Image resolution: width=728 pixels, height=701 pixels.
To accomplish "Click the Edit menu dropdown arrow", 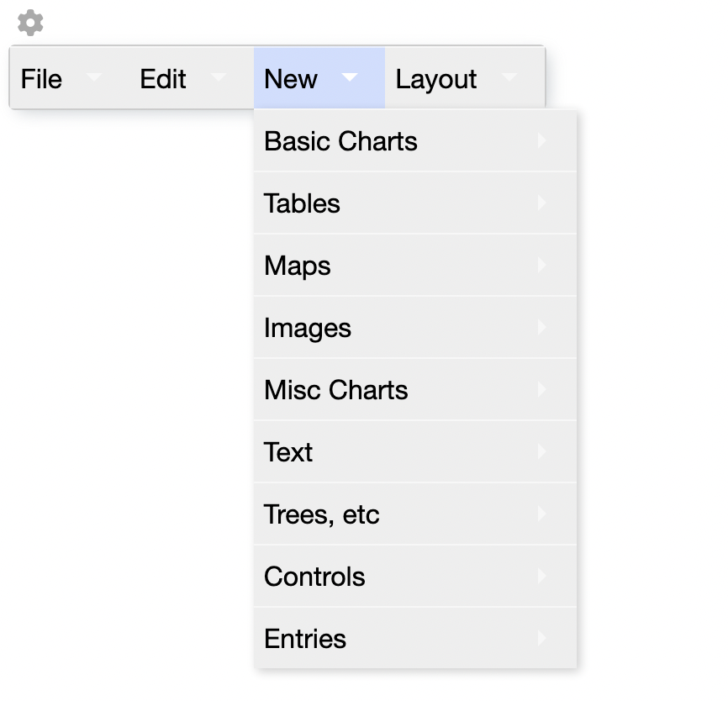I will (219, 77).
